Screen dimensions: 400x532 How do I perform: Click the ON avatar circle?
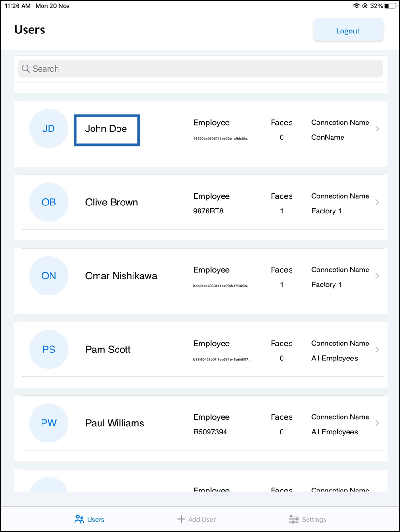pos(49,276)
